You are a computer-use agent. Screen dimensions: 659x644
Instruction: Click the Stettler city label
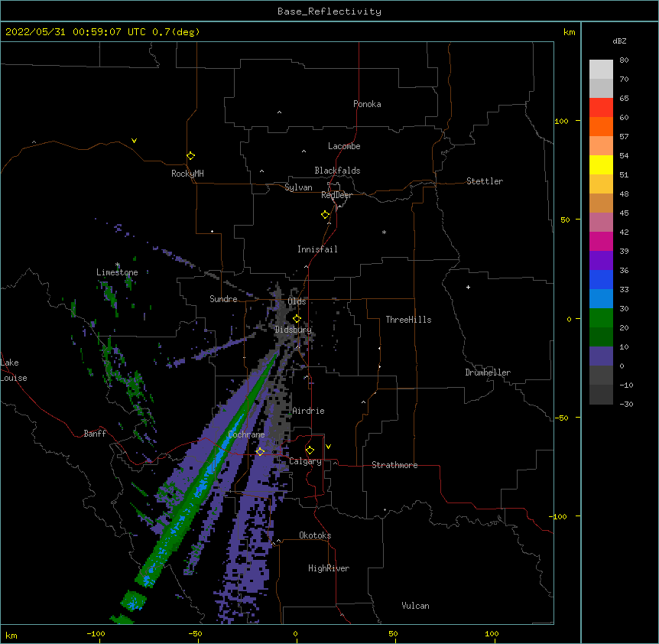485,181
